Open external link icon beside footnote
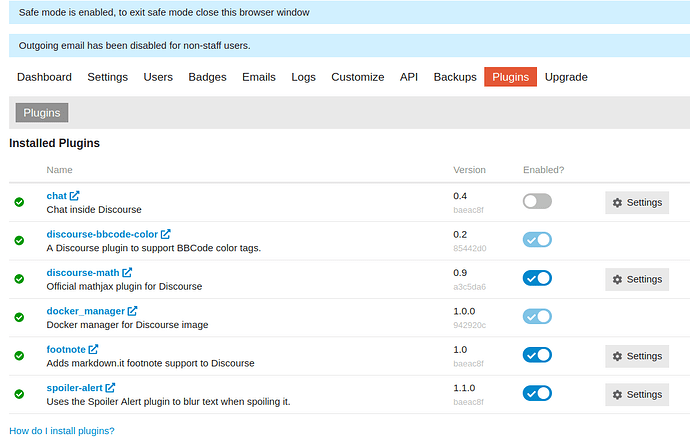 (93, 349)
